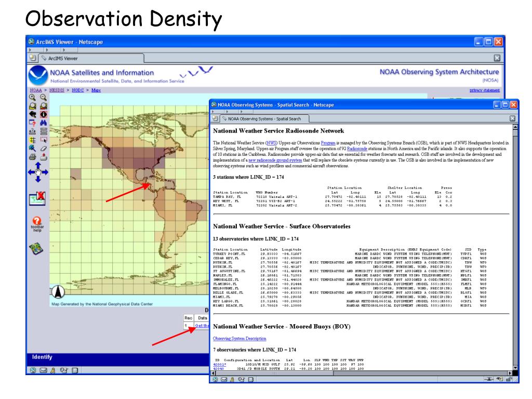This screenshot has height=399, width=532.
Task: Follow the NODC breadcrumb link
Action: click(x=78, y=90)
